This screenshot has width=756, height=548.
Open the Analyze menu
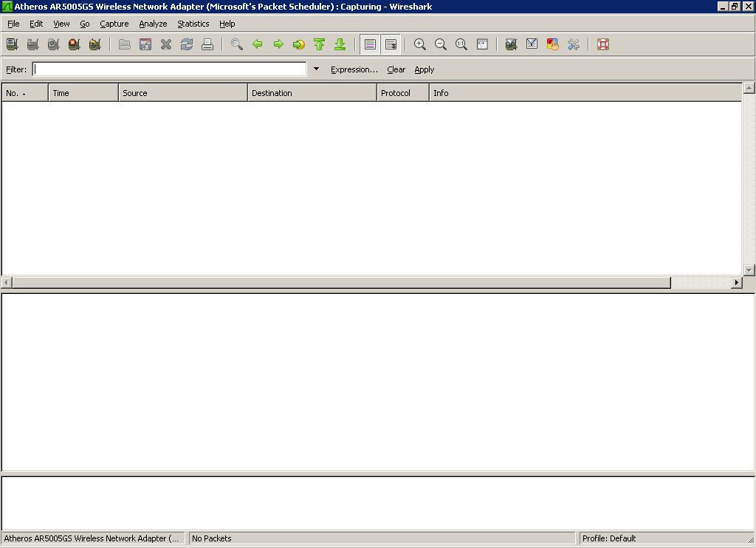153,24
